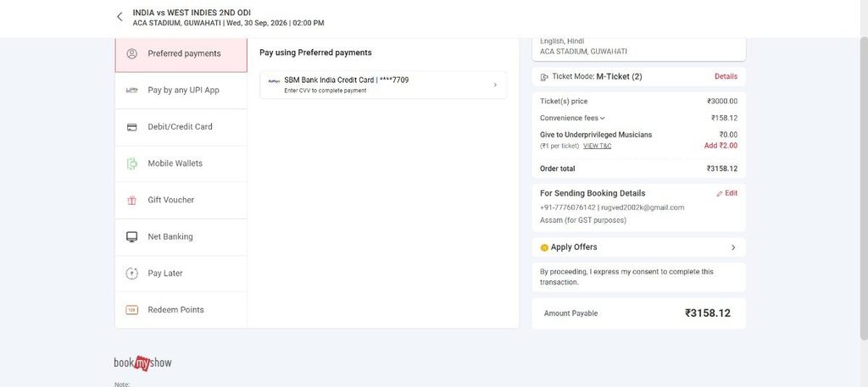This screenshot has height=387, width=868.
Task: View ticket mode Details
Action: point(726,77)
